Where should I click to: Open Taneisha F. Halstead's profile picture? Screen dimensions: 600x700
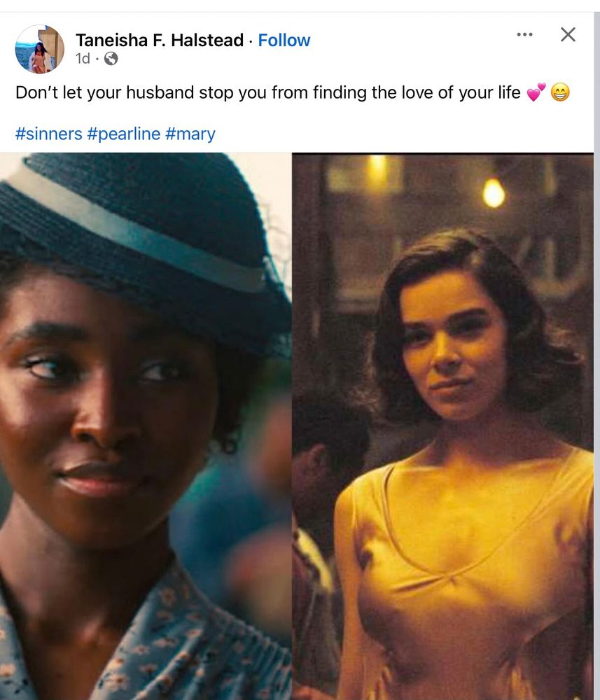point(39,49)
